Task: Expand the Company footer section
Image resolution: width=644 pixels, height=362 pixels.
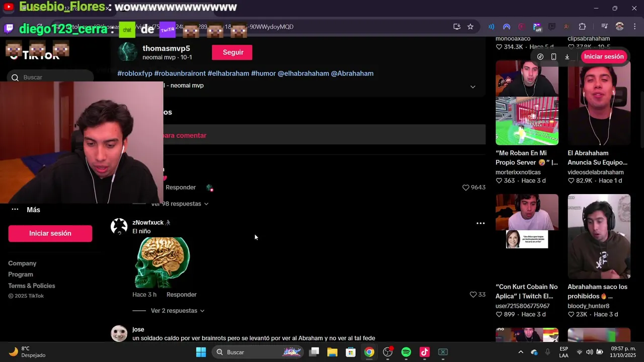Action: 22,263
